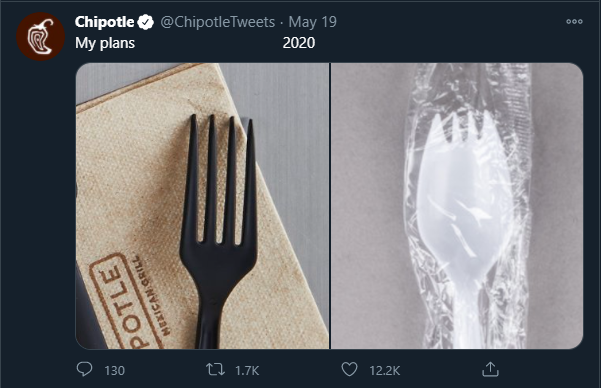Image resolution: width=601 pixels, height=388 pixels.
Task: View the 130 replies count
Action: 114,371
